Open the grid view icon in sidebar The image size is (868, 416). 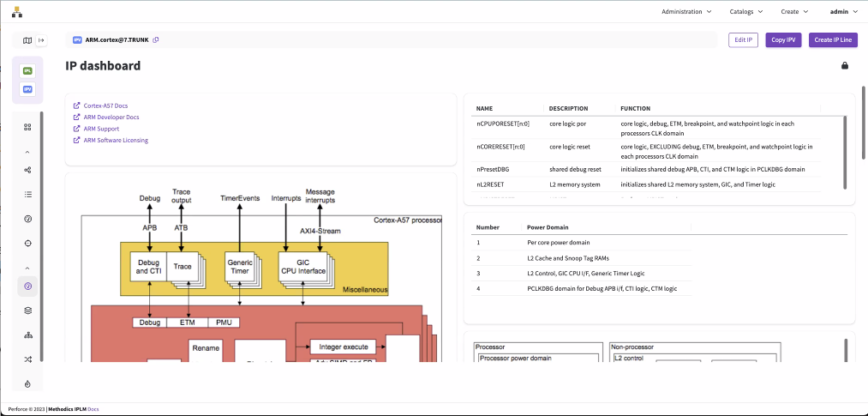pyautogui.click(x=27, y=127)
